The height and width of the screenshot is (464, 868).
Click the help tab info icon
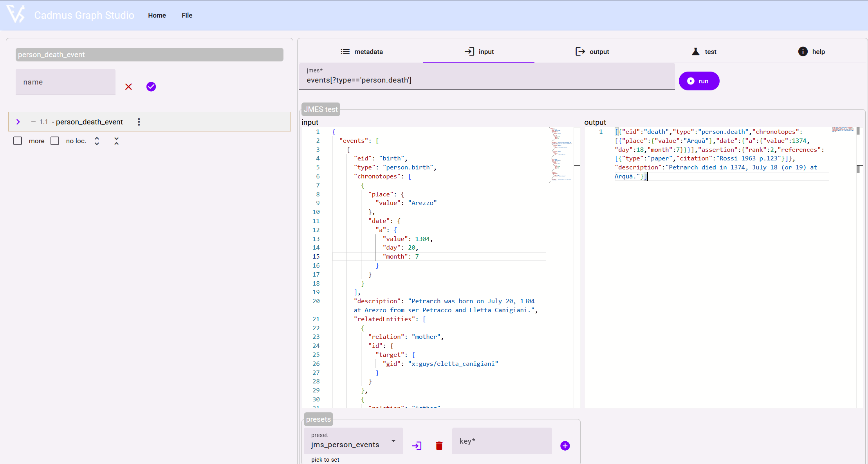[803, 51]
